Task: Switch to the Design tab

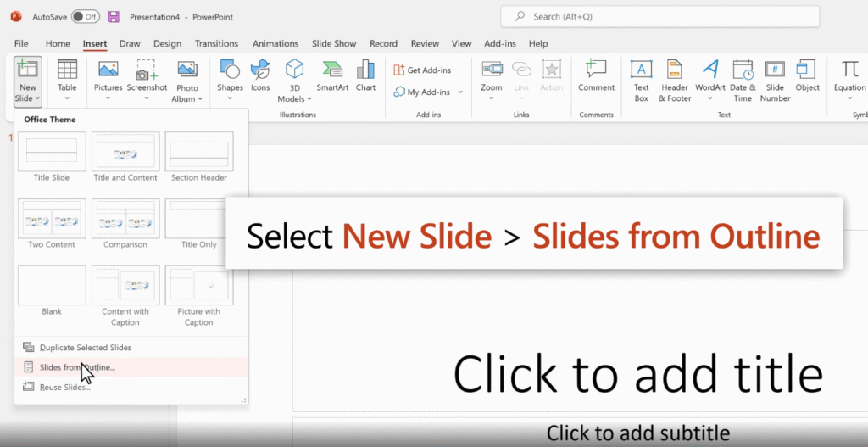Action: click(x=167, y=43)
